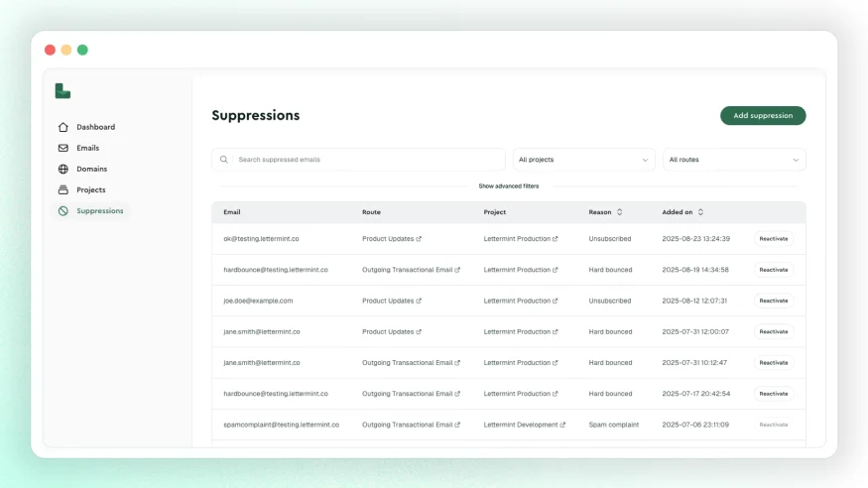Screen dimensions: 868x488
Task: Reactivate spamcomplaint@testing.lettermint.co
Action: 774,425
